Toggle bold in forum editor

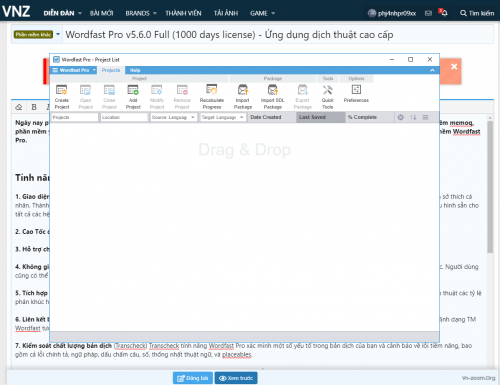coord(34,107)
